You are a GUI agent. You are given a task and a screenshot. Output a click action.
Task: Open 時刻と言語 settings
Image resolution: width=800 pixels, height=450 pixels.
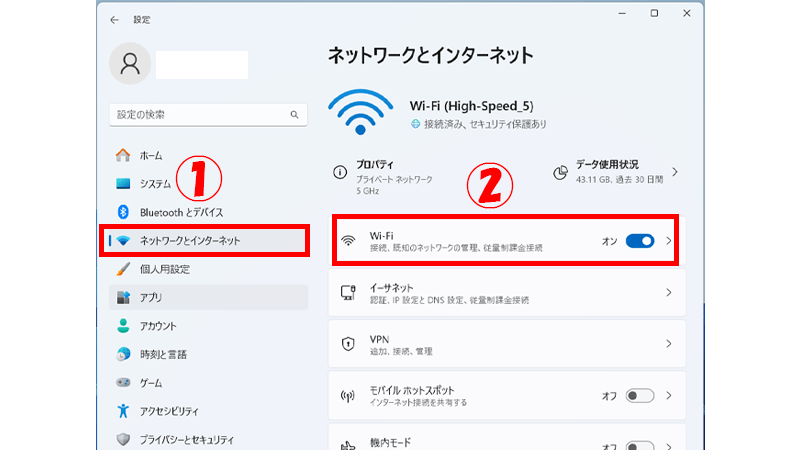click(208, 354)
